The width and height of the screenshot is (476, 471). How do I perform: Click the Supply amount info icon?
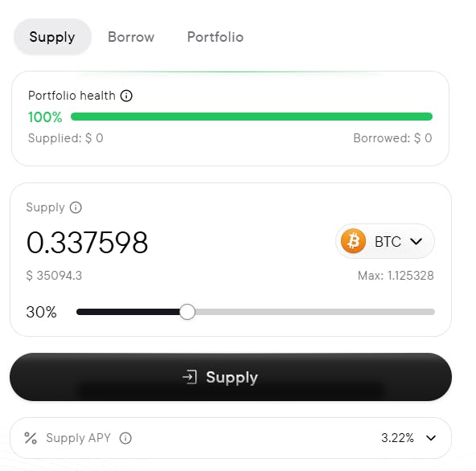tap(76, 207)
